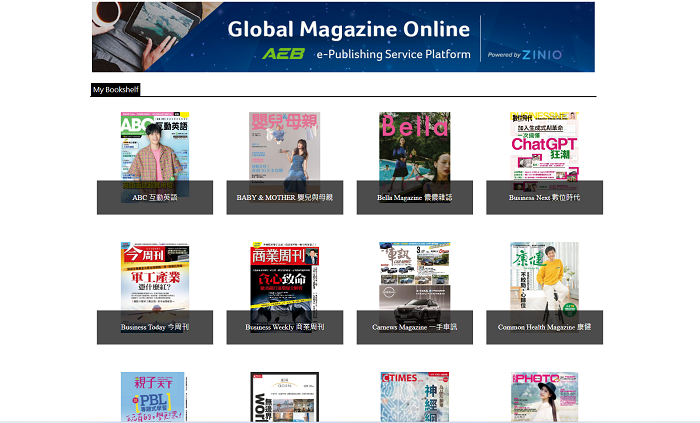Open the PHOTO magazine cover
700x423 pixels.
pos(544,396)
